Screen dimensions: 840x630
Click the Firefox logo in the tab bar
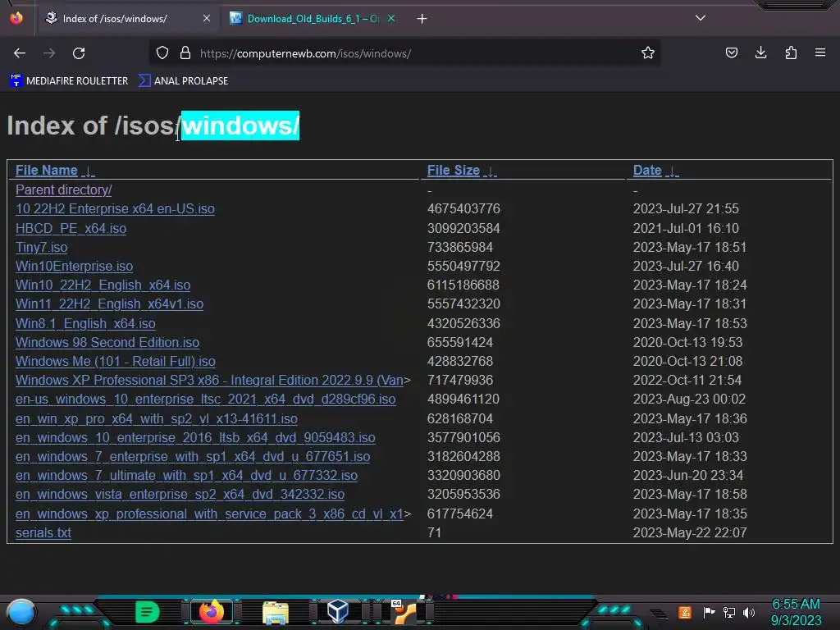[16, 18]
